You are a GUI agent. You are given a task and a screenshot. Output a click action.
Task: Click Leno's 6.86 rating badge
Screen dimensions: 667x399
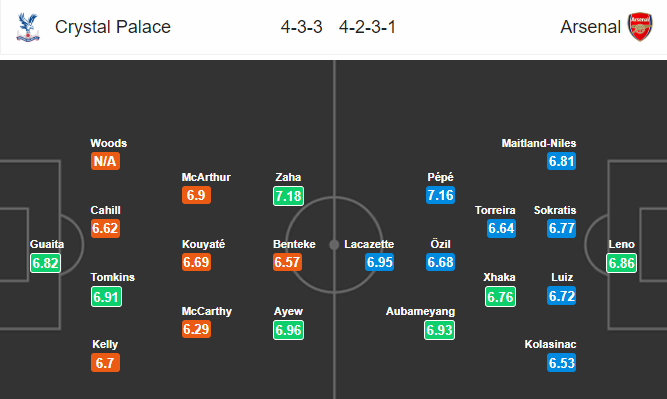tap(621, 263)
